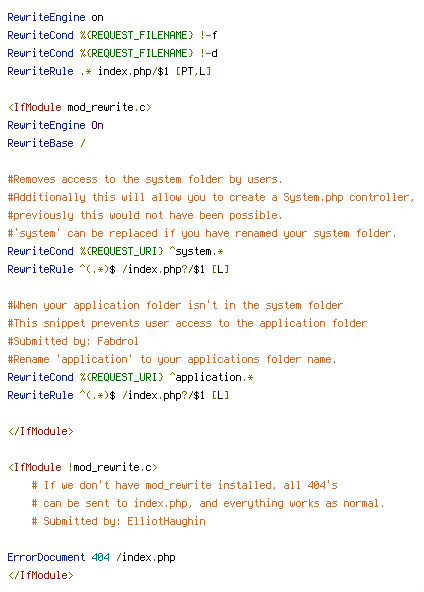The height and width of the screenshot is (592, 424).
Task: Click the 'Submitted by: ElliotHaughin' comment
Action: [x=119, y=521]
